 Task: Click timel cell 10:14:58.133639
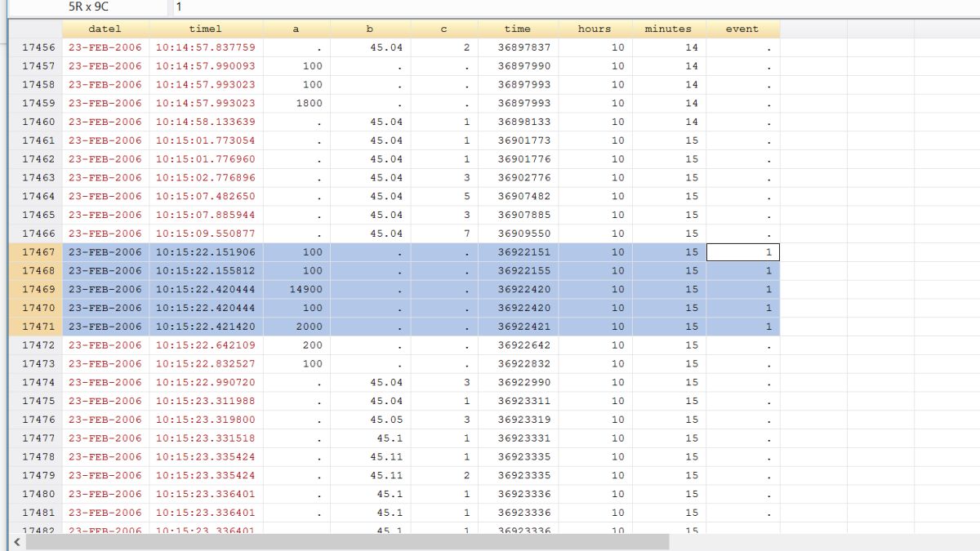click(205, 122)
